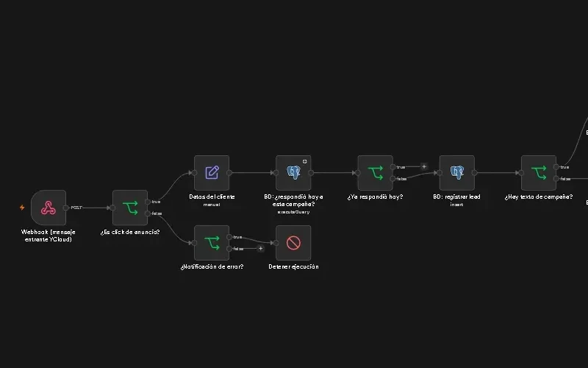Viewport: 588px width, 368px height.
Task: Click the orange lightning trigger indicator by Webhook
Action: pos(22,208)
